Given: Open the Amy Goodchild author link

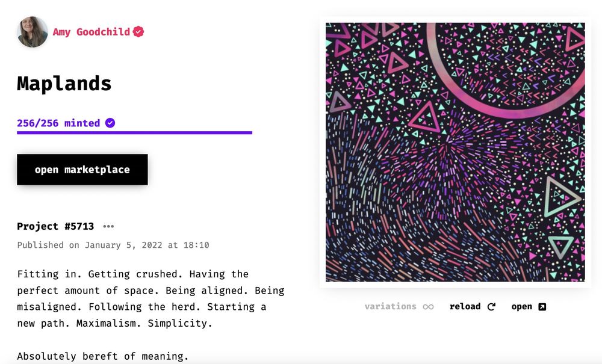Looking at the screenshot, I should click(x=91, y=32).
